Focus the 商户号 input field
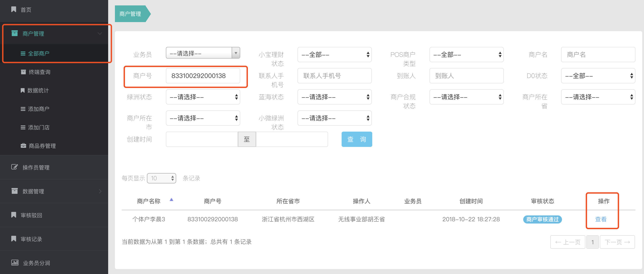 pyautogui.click(x=203, y=76)
